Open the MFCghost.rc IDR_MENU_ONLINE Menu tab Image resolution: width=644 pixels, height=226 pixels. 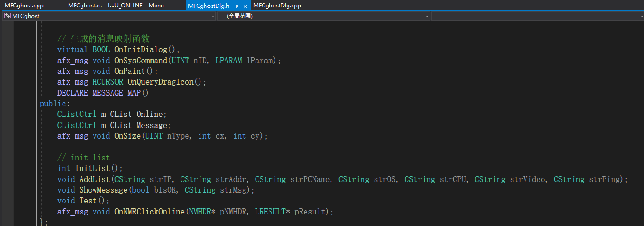(x=116, y=6)
